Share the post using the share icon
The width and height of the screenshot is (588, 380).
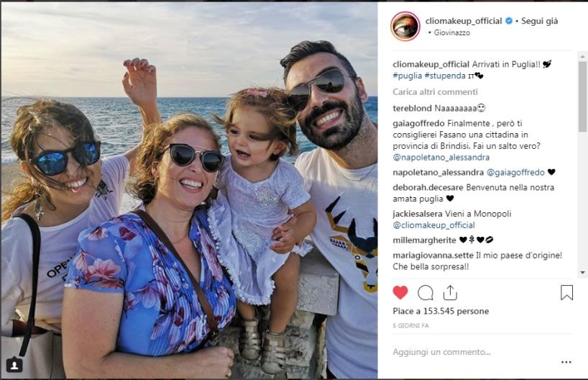[450, 292]
